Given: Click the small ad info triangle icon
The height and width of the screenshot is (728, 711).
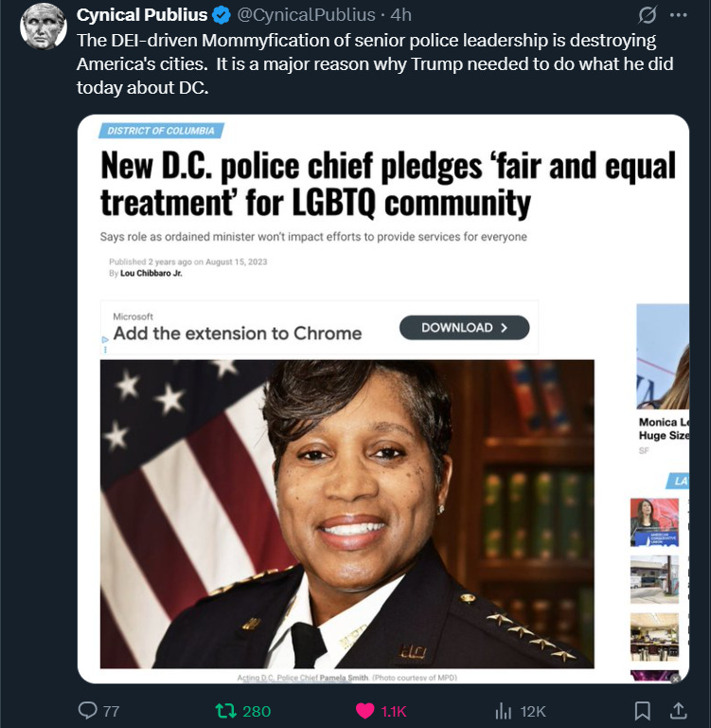Looking at the screenshot, I should (x=105, y=340).
